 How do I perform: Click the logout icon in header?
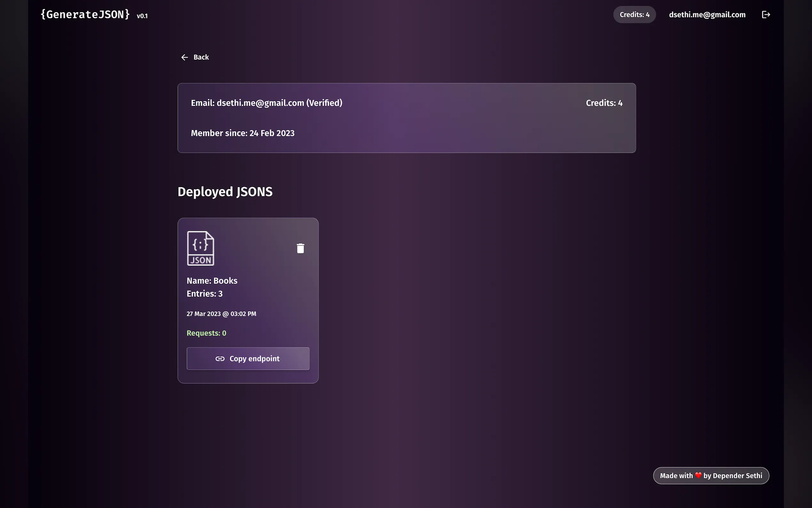[x=766, y=14]
